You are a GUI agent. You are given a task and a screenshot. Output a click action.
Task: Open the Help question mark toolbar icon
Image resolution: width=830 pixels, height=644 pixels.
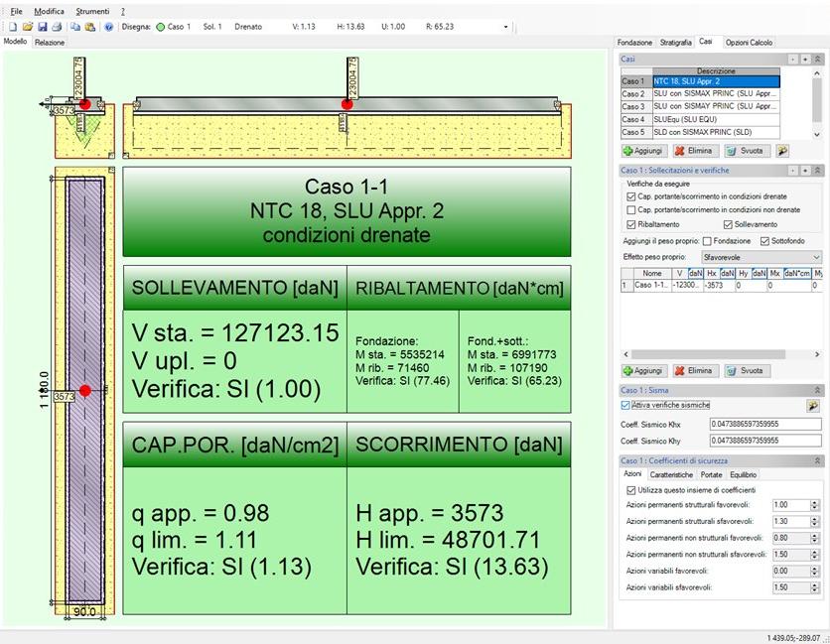[108, 27]
